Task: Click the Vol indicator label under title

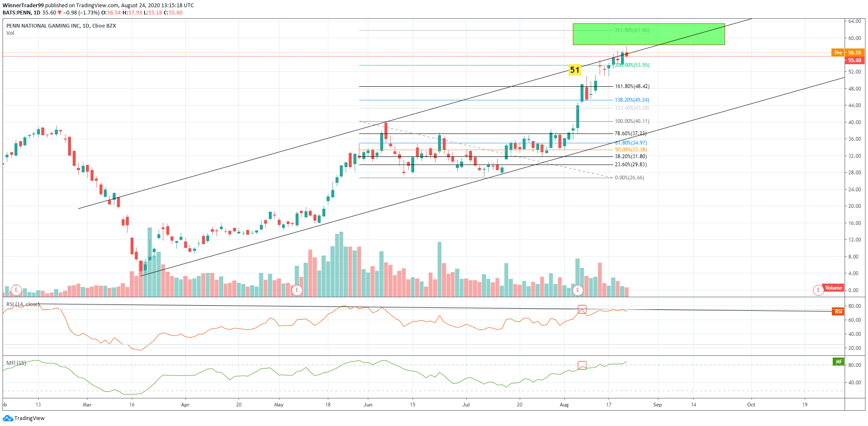Action: tap(10, 33)
